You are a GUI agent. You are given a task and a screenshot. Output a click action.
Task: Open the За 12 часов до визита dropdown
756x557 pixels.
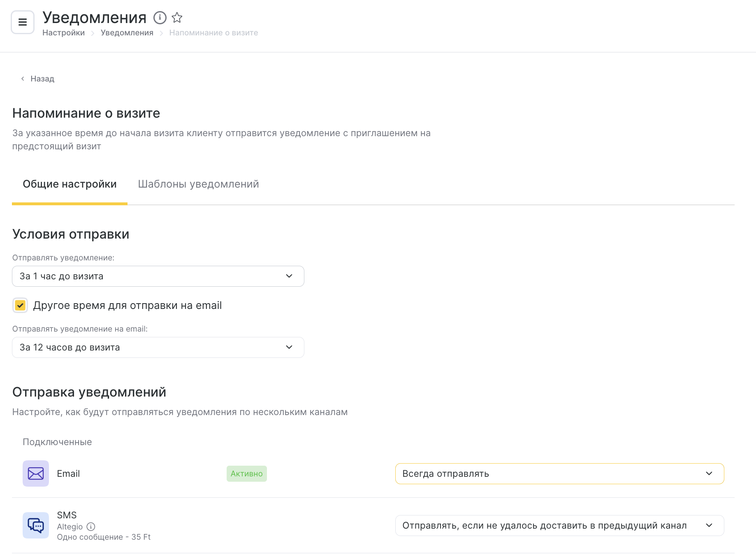(x=158, y=347)
